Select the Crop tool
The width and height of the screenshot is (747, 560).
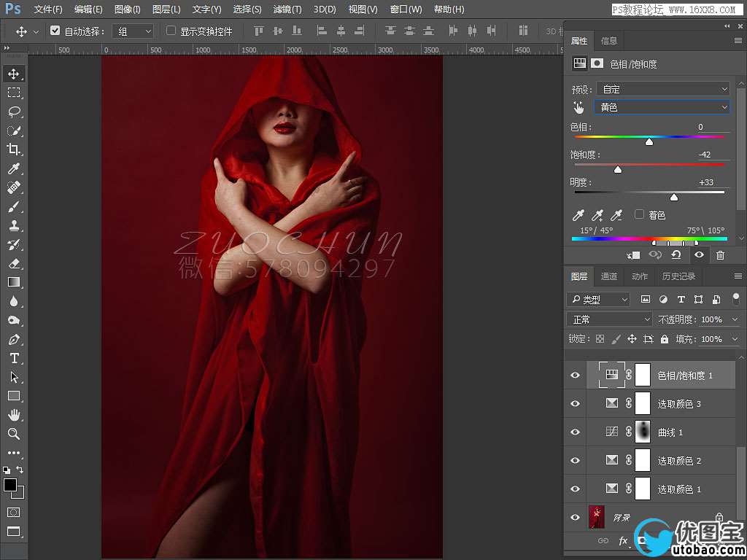(x=14, y=149)
